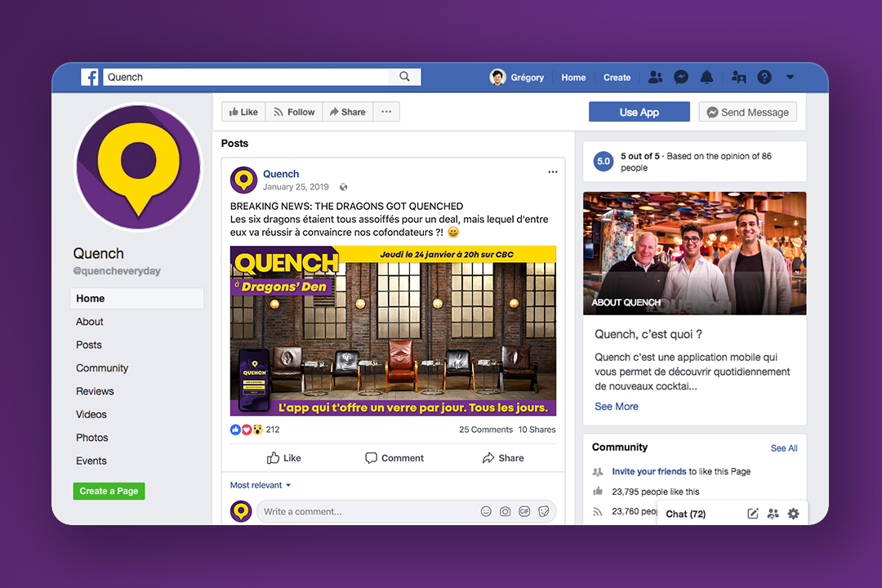Open the Most relevant sorting dropdown
Viewport: 882px width, 588px height.
point(261,485)
